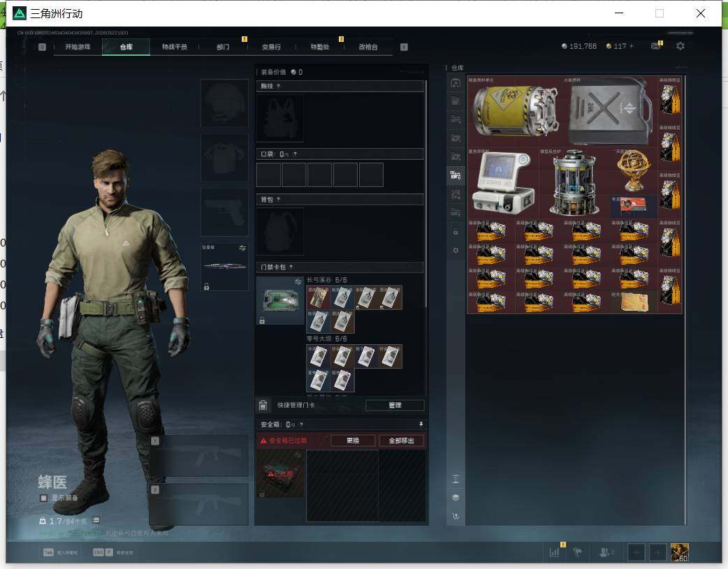Select the 微型反应炉 reactor item
This screenshot has width=728, height=569.
point(574,184)
